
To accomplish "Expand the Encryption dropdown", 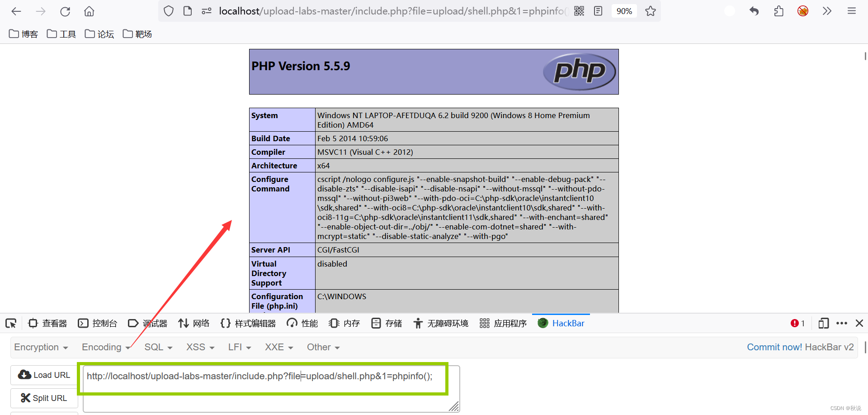I will click(x=41, y=347).
